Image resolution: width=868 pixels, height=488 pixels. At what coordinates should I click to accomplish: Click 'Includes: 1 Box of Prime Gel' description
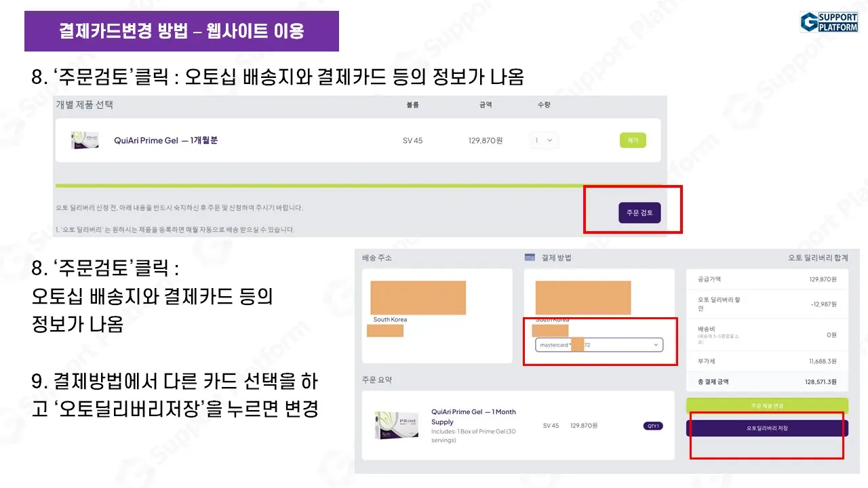[x=473, y=436]
